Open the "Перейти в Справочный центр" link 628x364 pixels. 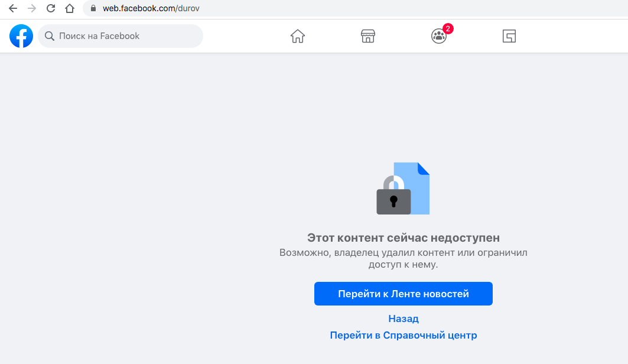(404, 336)
